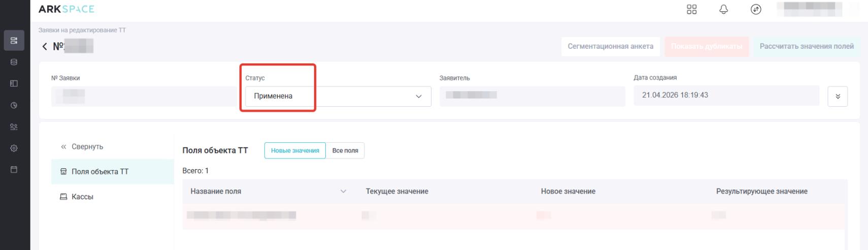Sort by 'Название поля' column chevron
Image resolution: width=868 pixels, height=250 pixels.
point(343,192)
